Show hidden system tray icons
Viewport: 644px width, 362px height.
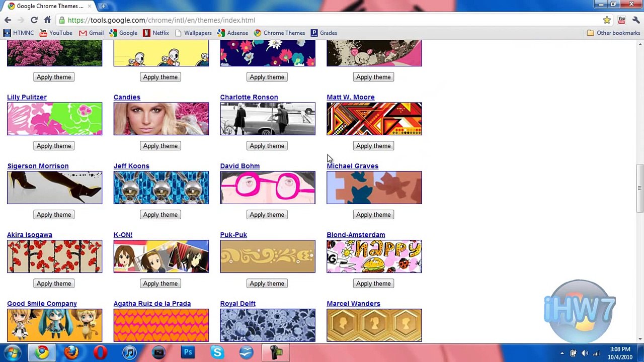pos(562,353)
